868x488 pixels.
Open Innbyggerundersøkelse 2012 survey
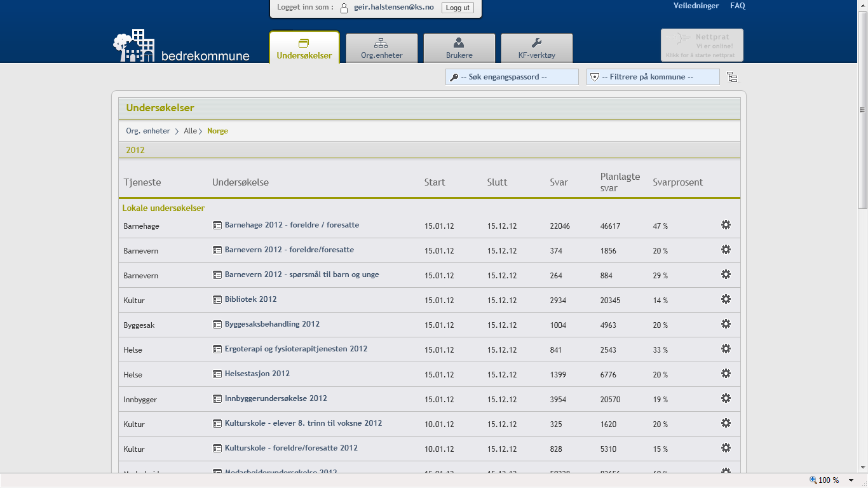click(x=276, y=398)
